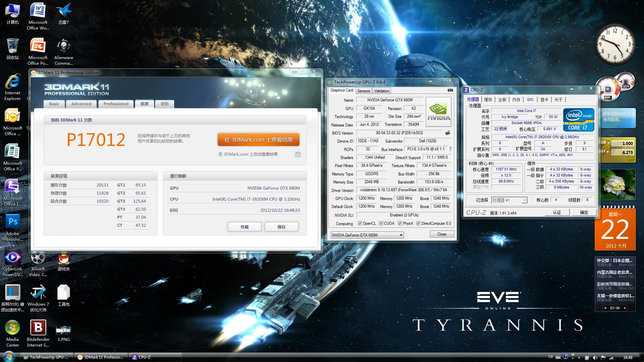Open 内存 memory tab in CPU-Z
This screenshot has width=644, height=362.
tap(516, 100)
